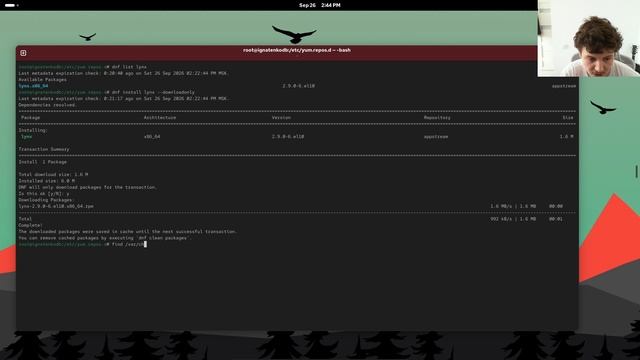Click the 'Architecture' column header

pos(160,118)
